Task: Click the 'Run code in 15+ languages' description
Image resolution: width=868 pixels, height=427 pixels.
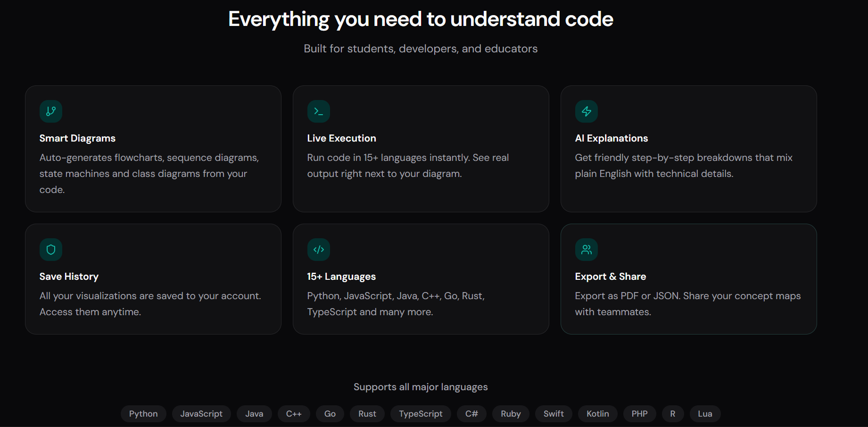Action: click(408, 166)
